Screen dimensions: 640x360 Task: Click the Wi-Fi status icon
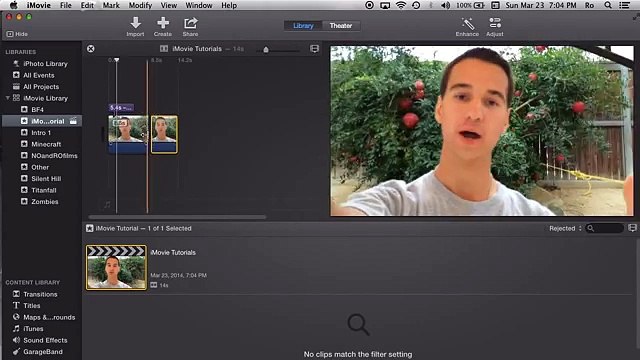click(x=401, y=5)
